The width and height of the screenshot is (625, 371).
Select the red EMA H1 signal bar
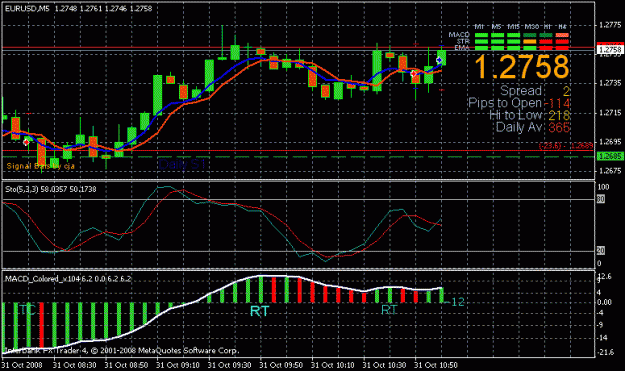click(546, 48)
